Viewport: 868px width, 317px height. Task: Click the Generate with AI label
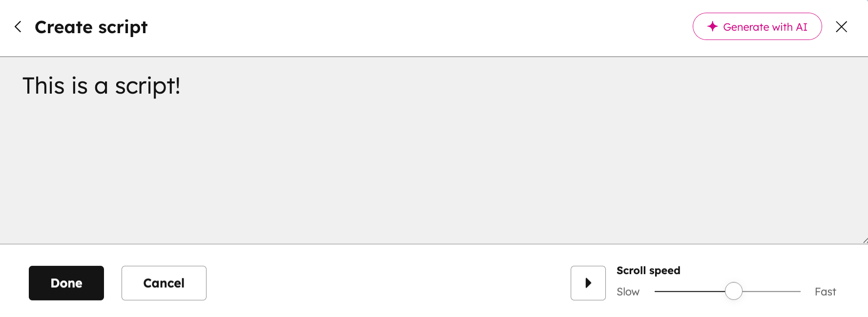[765, 27]
